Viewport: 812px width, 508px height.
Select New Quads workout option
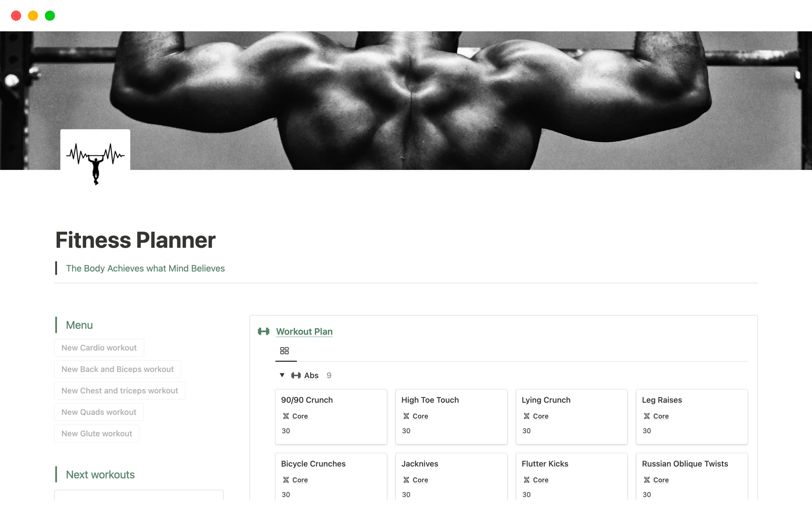98,411
